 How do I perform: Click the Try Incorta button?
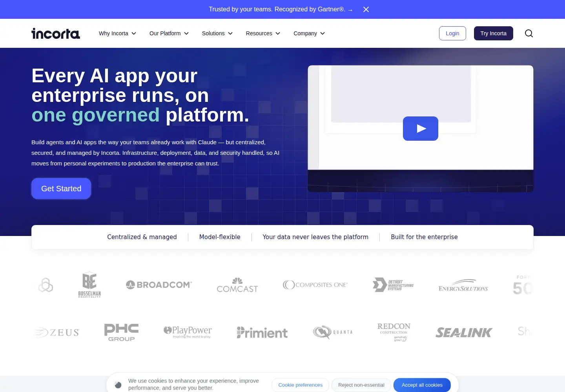coord(494,33)
